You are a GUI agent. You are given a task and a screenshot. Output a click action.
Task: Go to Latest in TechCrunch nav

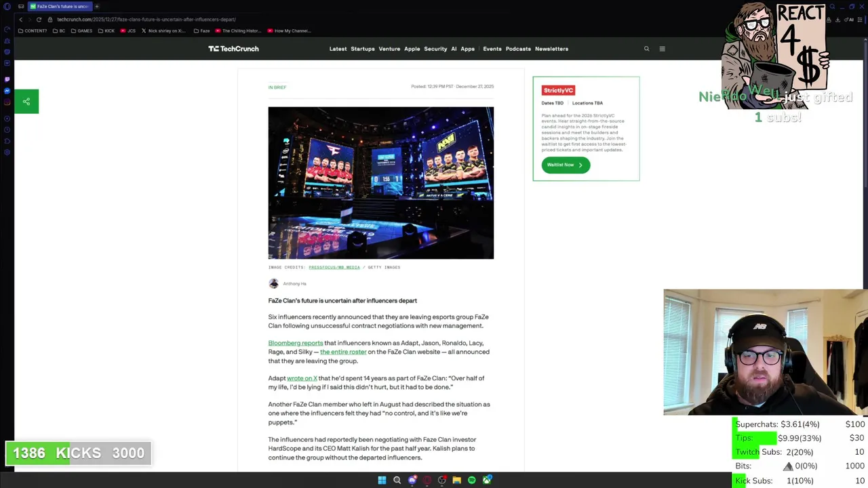pyautogui.click(x=338, y=49)
